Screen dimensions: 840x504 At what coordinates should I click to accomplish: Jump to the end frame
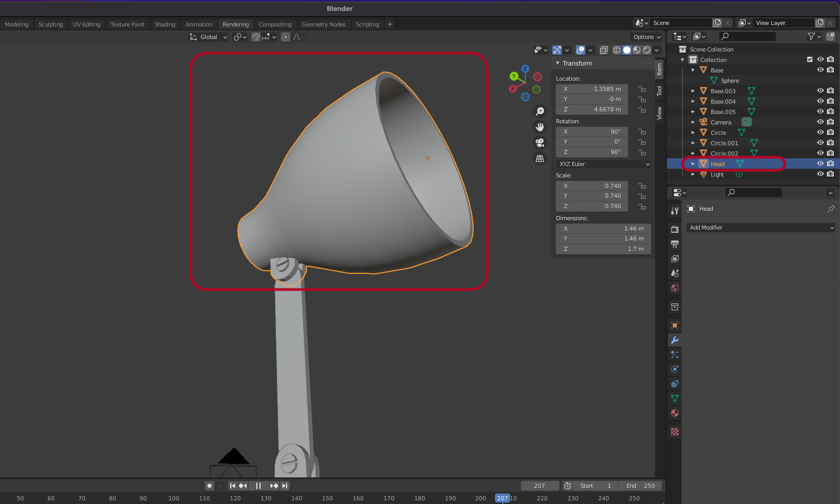[x=285, y=486]
